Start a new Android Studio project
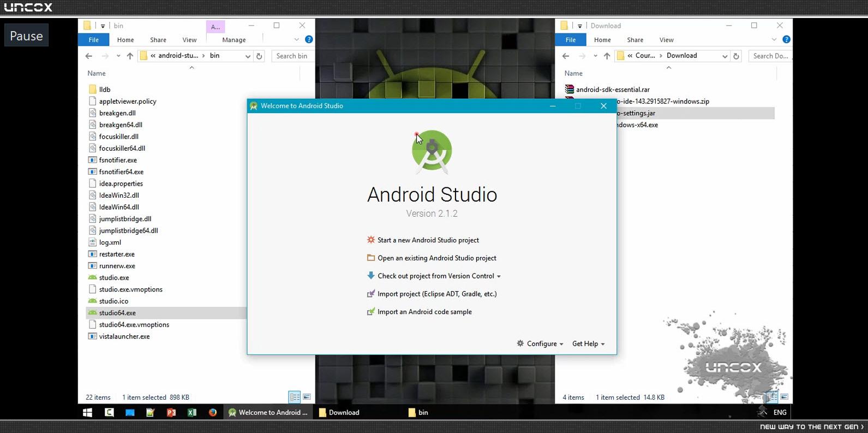The width and height of the screenshot is (868, 433). (x=423, y=240)
